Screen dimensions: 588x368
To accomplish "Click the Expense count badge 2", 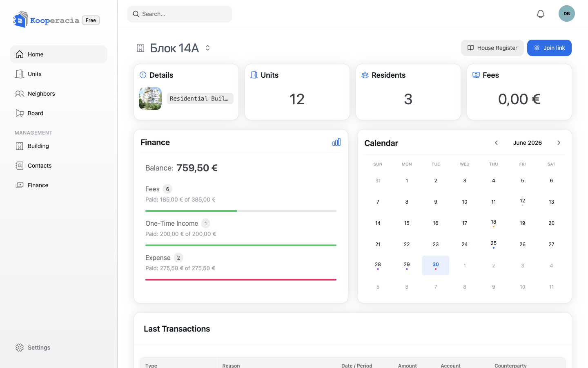I will click(178, 258).
